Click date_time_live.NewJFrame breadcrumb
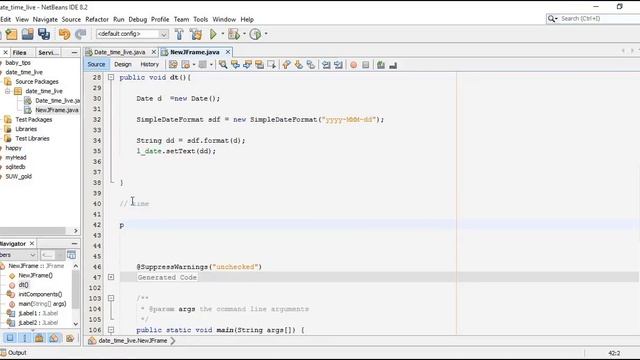 pyautogui.click(x=133, y=340)
